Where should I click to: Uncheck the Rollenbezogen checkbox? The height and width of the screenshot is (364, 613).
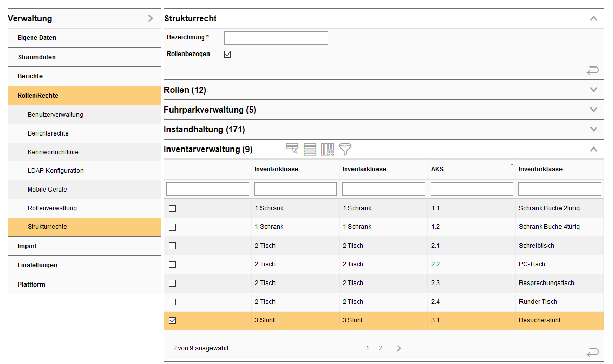(x=227, y=53)
